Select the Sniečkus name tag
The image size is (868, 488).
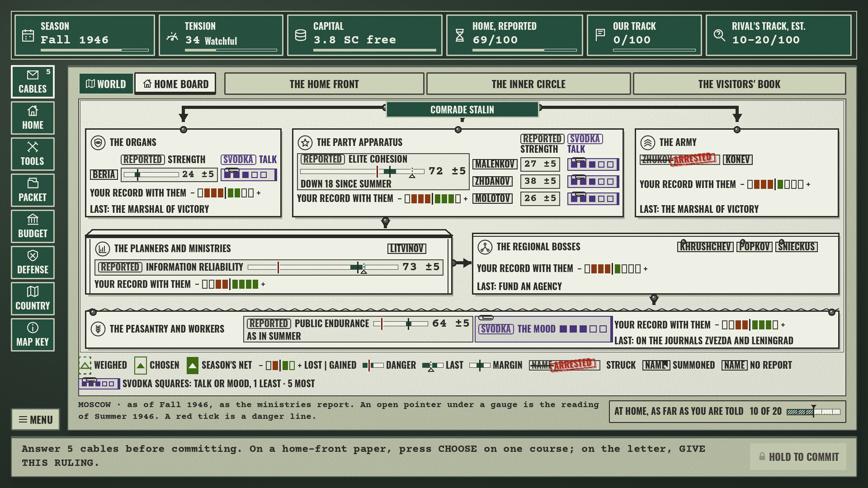point(797,247)
